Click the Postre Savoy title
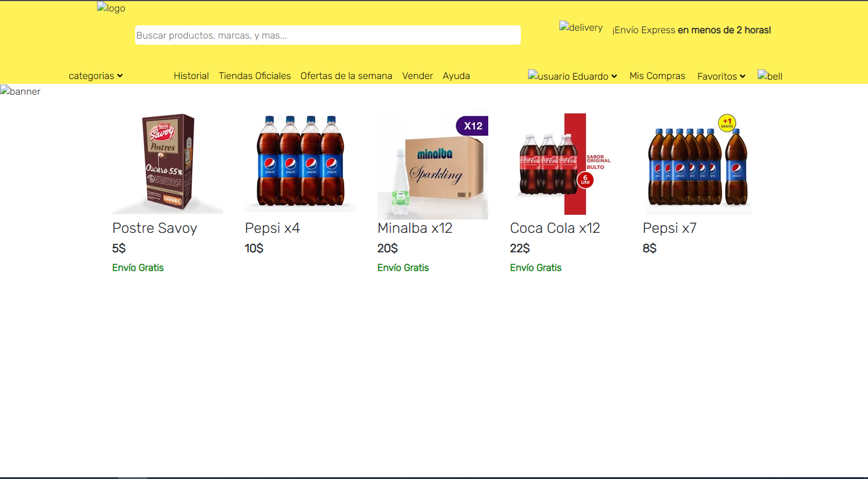868x479 pixels. coord(155,228)
